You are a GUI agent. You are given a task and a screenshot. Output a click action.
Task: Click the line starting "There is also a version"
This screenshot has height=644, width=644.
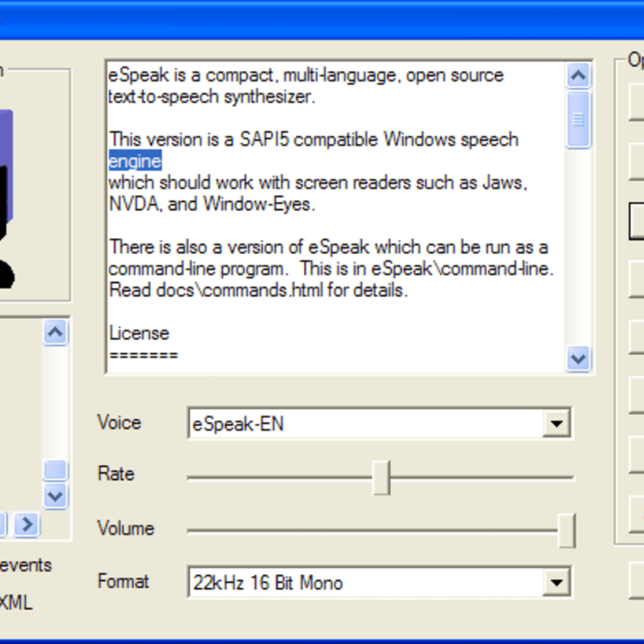tap(328, 247)
